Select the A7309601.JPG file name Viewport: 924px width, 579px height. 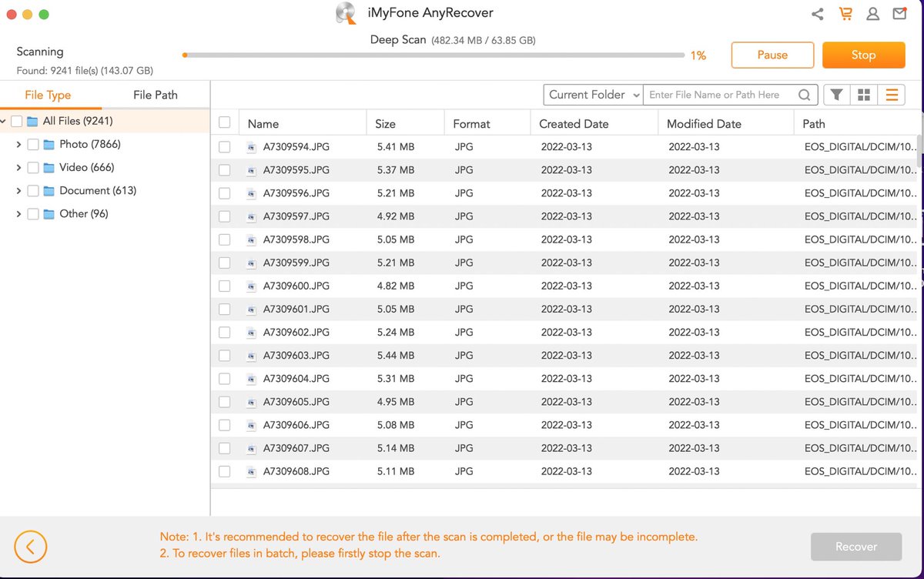[296, 309]
